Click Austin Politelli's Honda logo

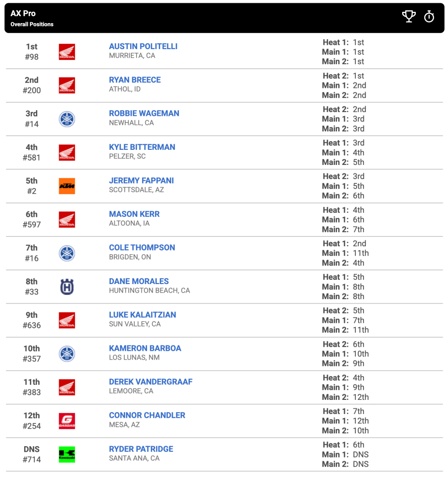[x=67, y=52]
